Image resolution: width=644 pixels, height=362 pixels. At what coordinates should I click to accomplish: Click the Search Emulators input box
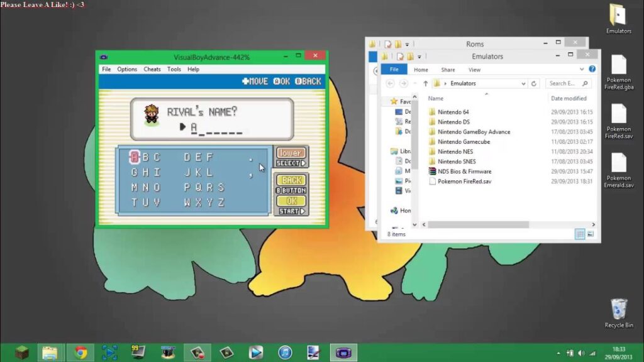tap(563, 83)
